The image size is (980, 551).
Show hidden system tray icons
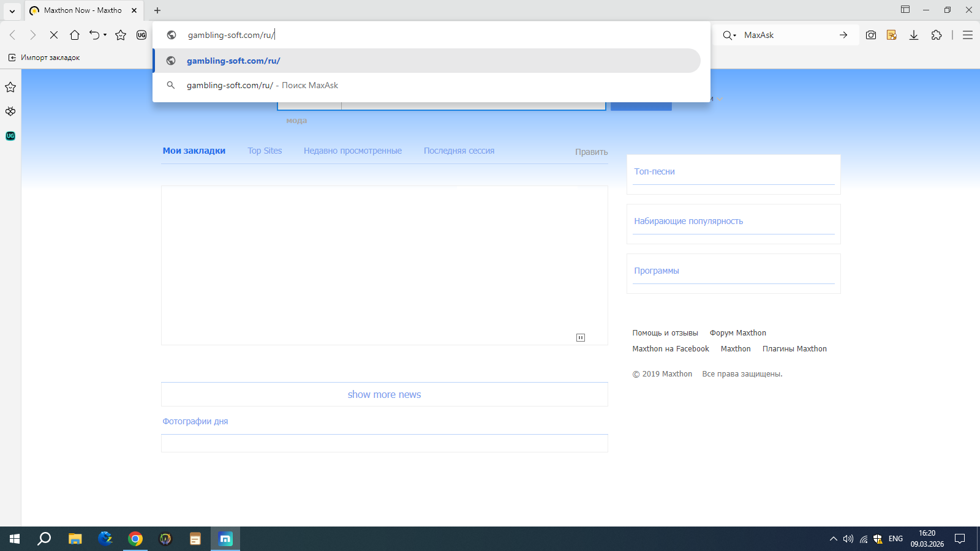click(x=833, y=539)
